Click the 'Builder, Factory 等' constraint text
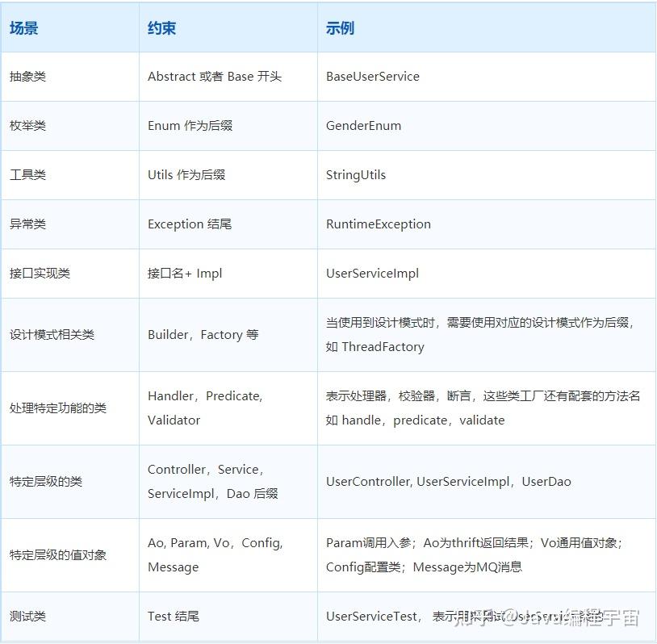657x644 pixels. tap(203, 335)
